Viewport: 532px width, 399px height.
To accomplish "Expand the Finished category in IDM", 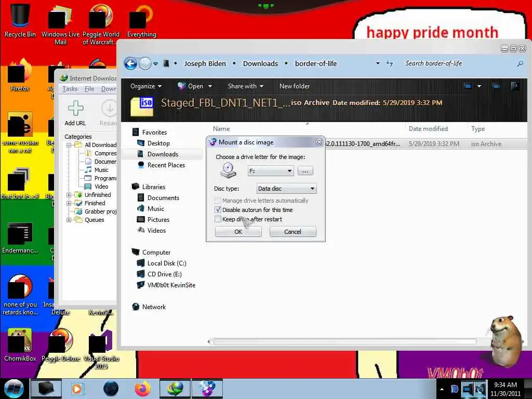I will 69,203.
